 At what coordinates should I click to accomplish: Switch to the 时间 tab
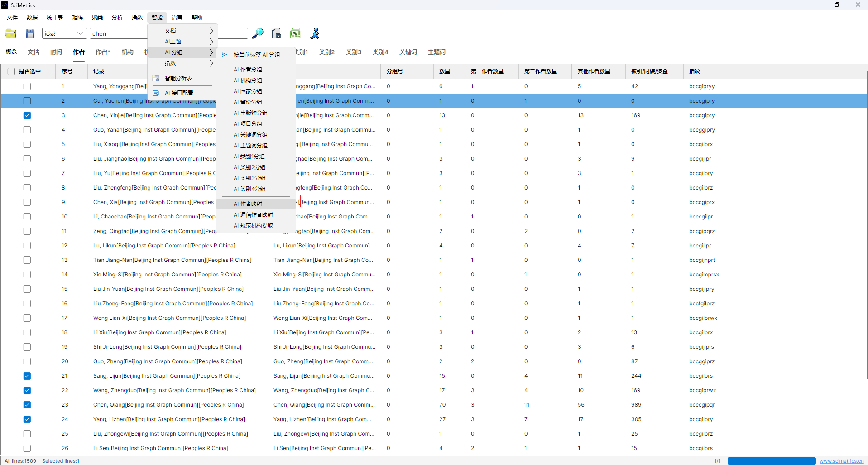56,52
